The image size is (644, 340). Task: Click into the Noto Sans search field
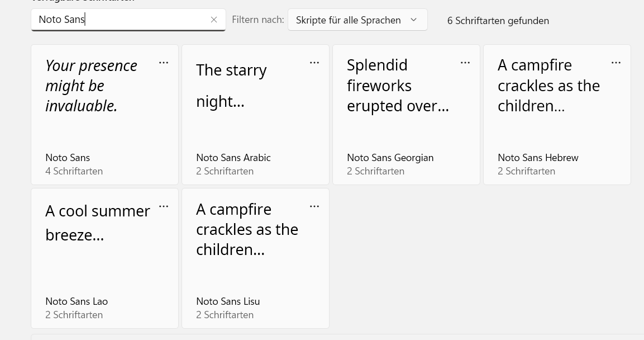tap(120, 20)
